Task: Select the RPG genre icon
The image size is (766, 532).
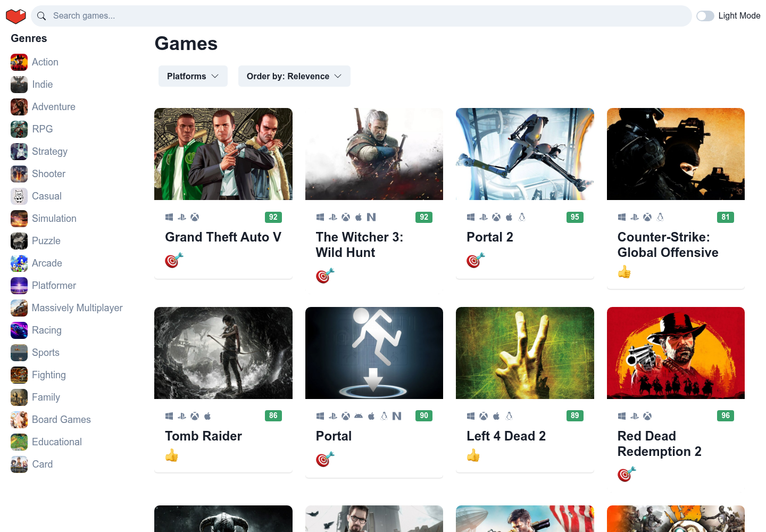Action: click(19, 129)
